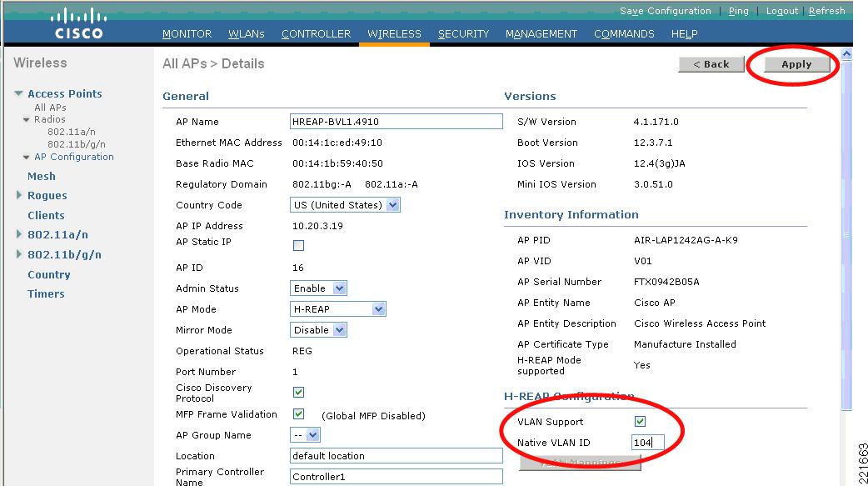This screenshot has width=868, height=486.
Task: Click the Access Points sidebar heading
Action: (x=65, y=93)
